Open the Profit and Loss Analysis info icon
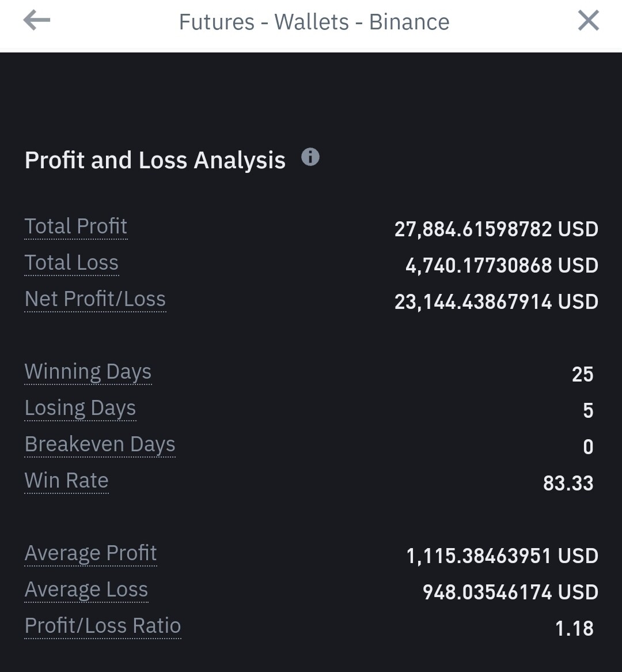This screenshot has width=622, height=672. pyautogui.click(x=310, y=157)
